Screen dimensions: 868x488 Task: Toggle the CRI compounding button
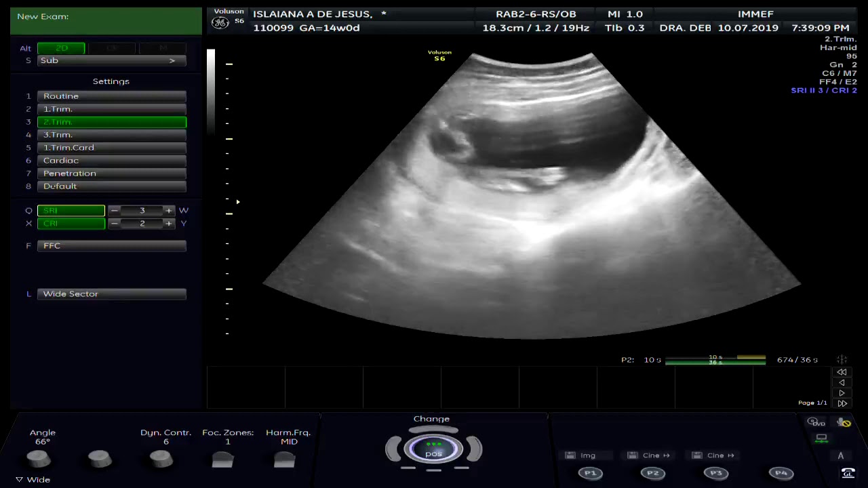(71, 223)
